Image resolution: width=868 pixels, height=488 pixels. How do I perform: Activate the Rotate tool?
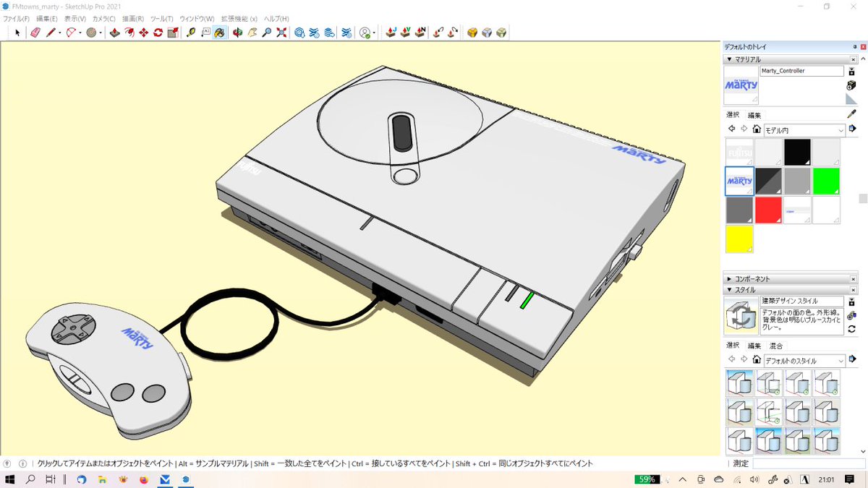point(158,33)
